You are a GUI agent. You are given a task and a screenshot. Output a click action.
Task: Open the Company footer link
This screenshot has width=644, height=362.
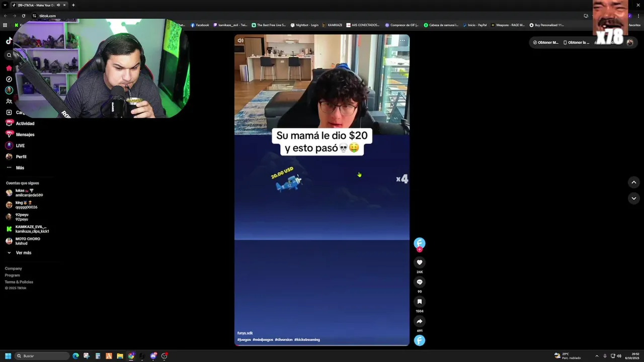pyautogui.click(x=14, y=268)
